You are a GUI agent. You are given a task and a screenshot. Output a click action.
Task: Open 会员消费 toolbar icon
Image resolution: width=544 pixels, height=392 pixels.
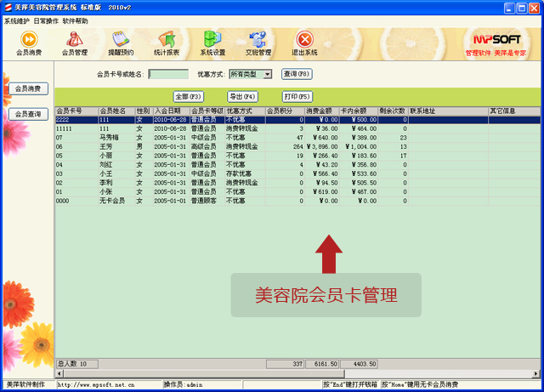pos(29,42)
